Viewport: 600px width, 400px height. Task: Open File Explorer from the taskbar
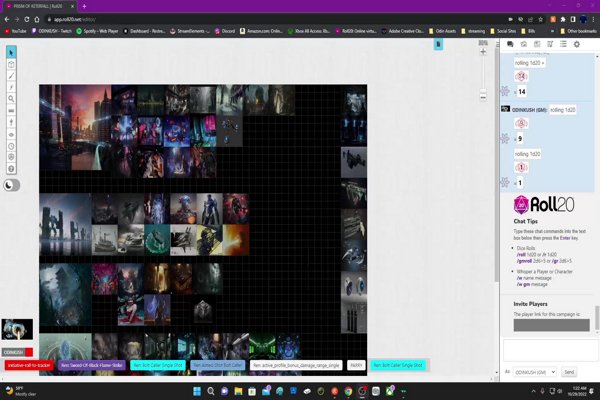(x=238, y=391)
